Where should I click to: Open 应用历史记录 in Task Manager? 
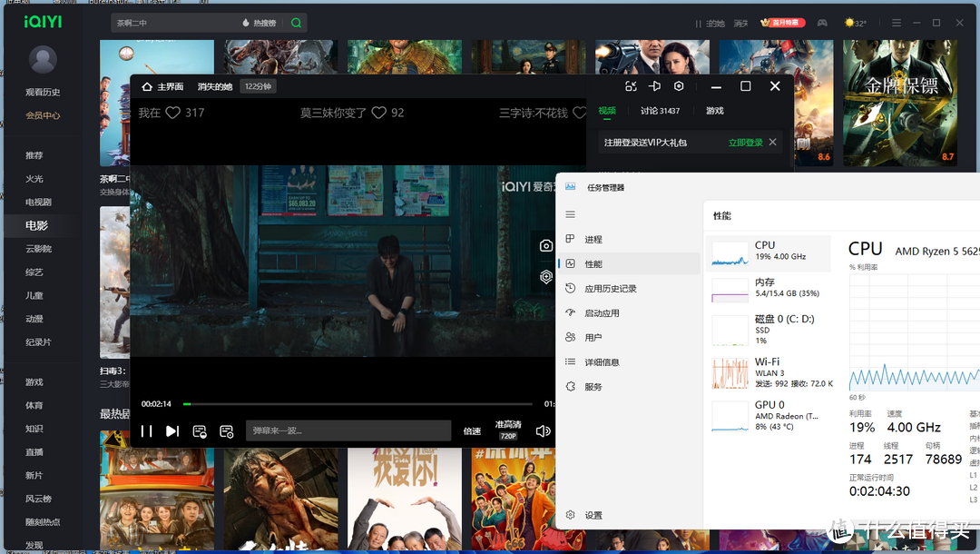pyautogui.click(x=629, y=288)
